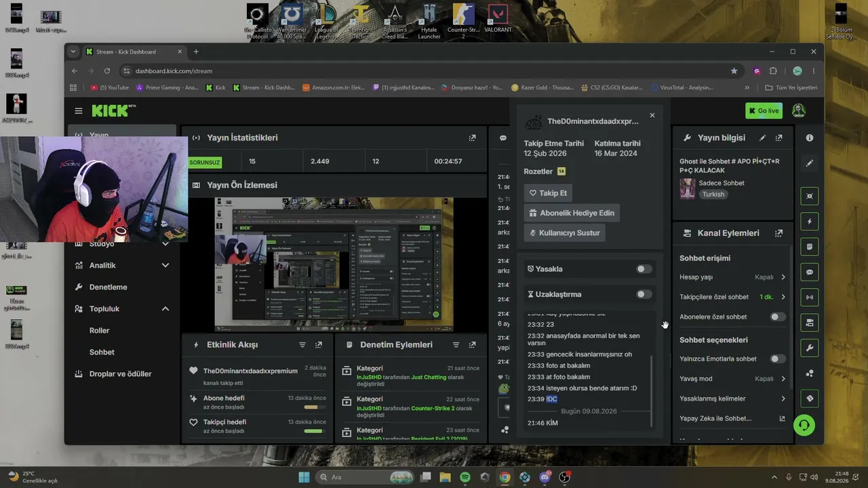Close the user profile popup
Image resolution: width=868 pixels, height=488 pixels.
[x=652, y=115]
